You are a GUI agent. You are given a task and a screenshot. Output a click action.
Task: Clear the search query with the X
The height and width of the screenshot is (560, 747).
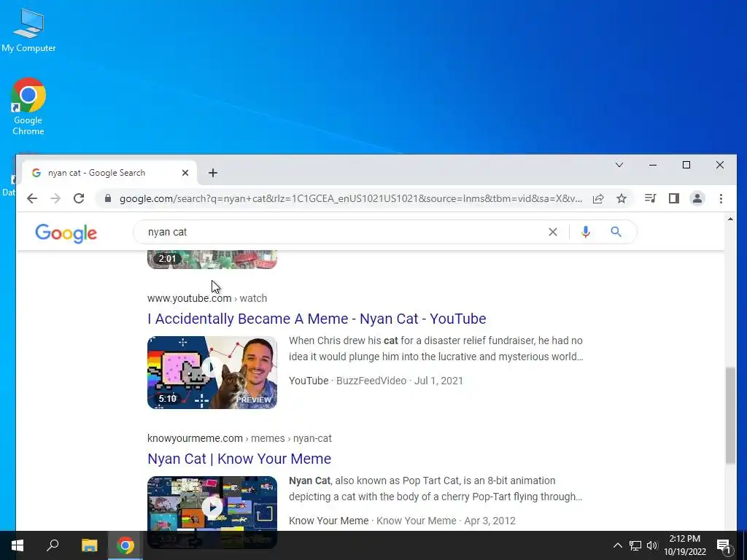click(553, 232)
